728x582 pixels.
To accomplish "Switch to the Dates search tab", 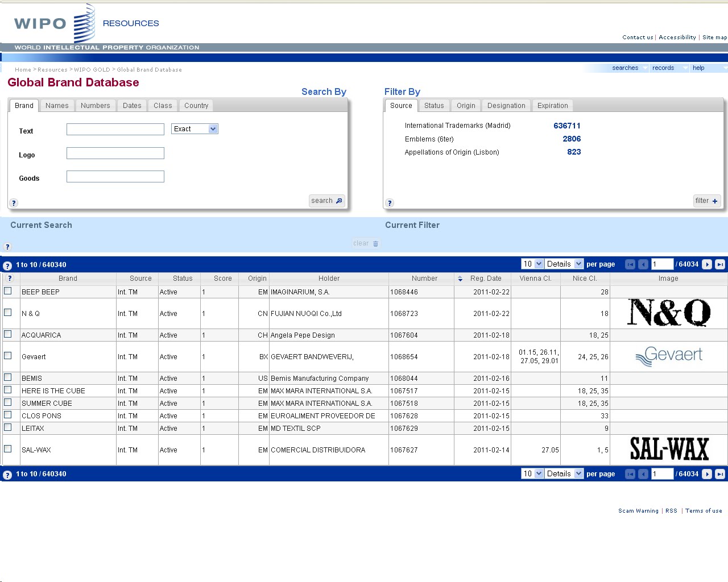I will coord(132,105).
